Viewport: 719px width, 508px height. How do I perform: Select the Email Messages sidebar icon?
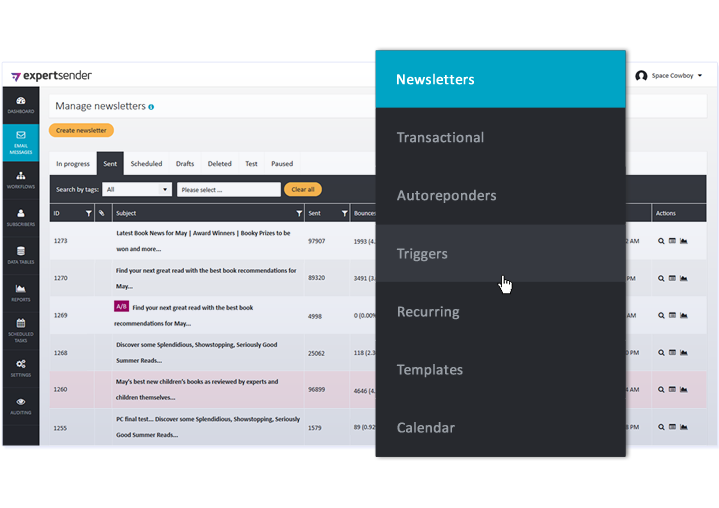click(x=21, y=143)
